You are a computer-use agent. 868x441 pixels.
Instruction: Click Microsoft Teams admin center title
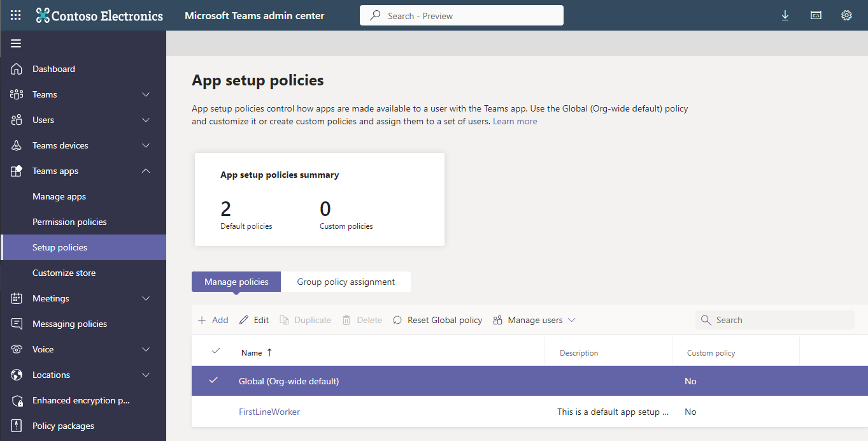point(255,15)
